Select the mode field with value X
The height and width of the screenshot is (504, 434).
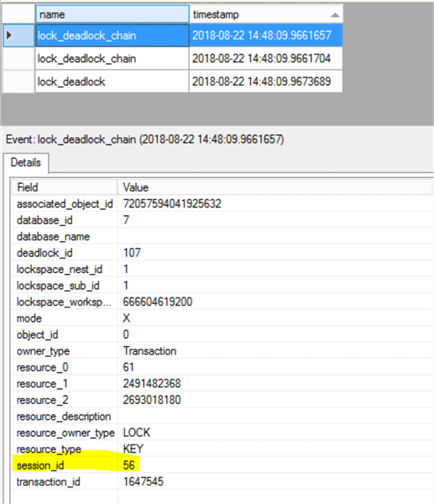222,318
